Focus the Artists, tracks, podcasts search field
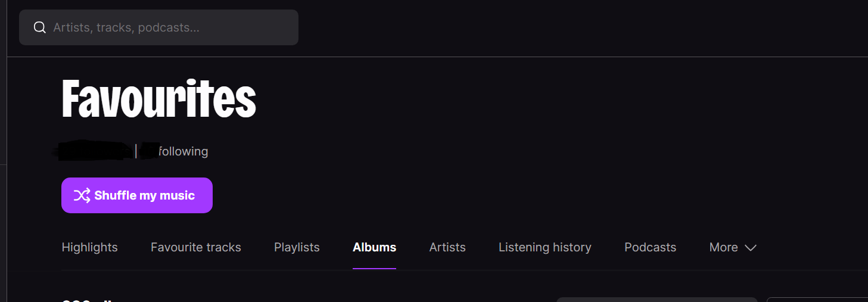 click(158, 27)
